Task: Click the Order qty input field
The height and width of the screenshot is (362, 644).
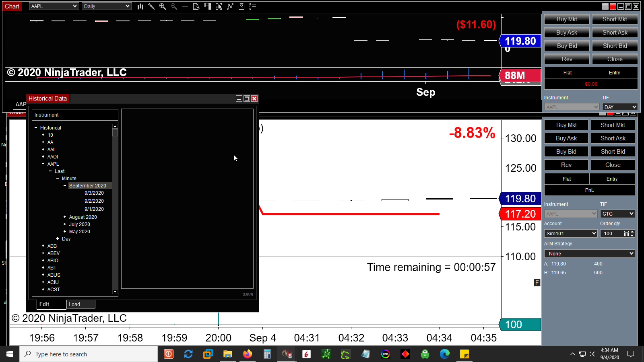Action: [x=612, y=234]
